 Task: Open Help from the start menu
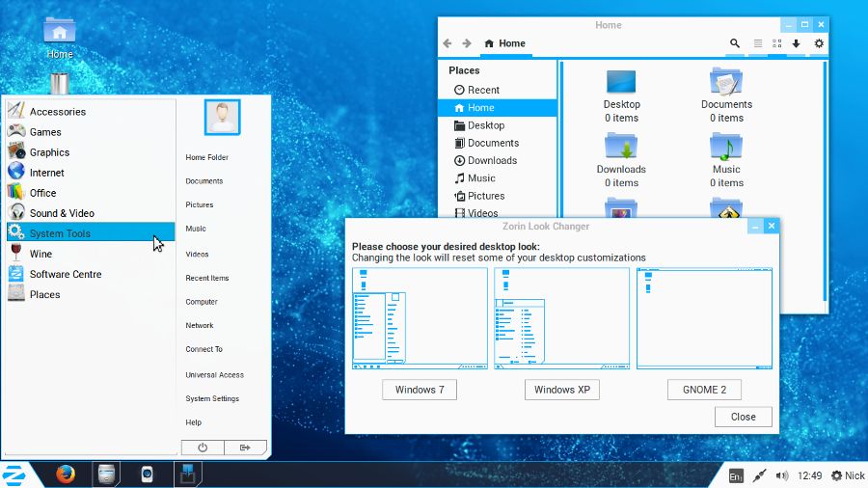coord(193,422)
